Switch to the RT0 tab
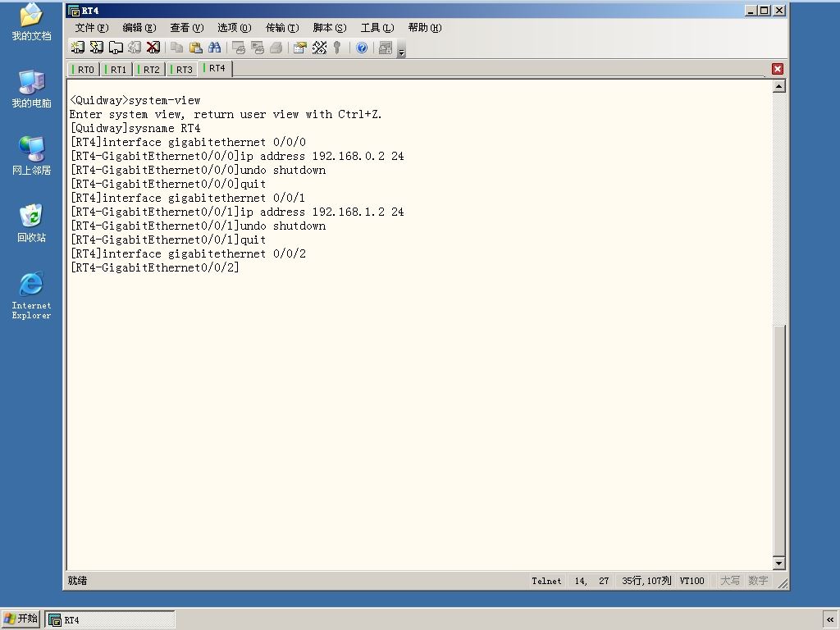The image size is (840, 630). pyautogui.click(x=84, y=70)
